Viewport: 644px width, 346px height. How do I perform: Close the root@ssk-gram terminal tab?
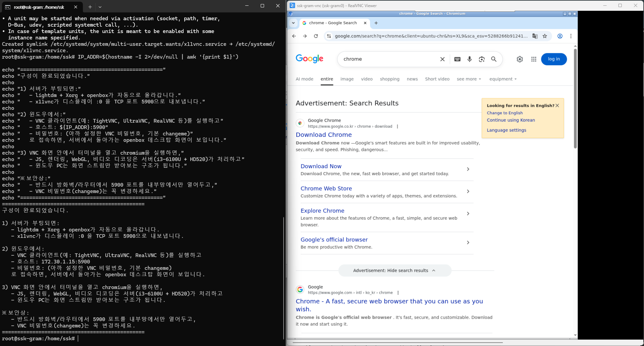[x=75, y=7]
